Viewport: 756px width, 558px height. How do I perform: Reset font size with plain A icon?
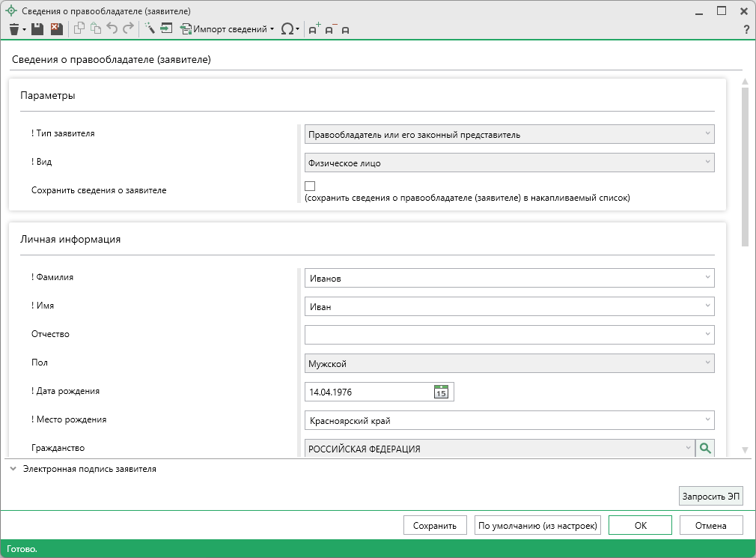pos(345,30)
